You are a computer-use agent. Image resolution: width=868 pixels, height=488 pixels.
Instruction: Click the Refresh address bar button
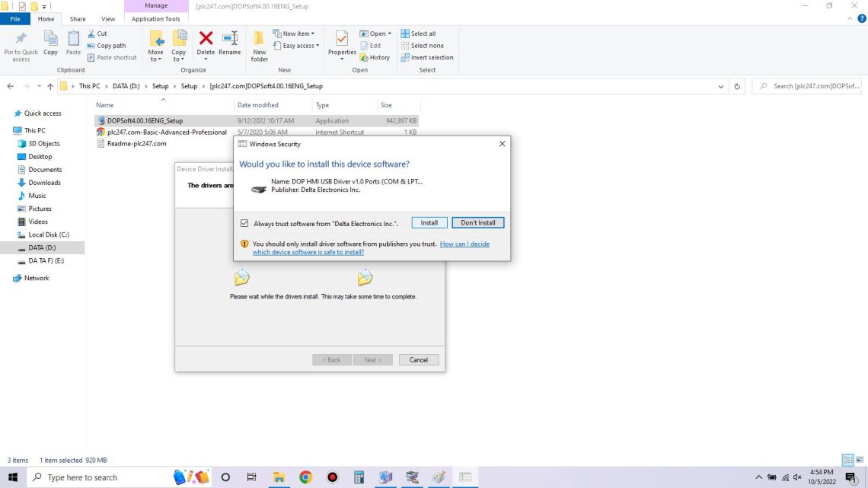click(737, 86)
